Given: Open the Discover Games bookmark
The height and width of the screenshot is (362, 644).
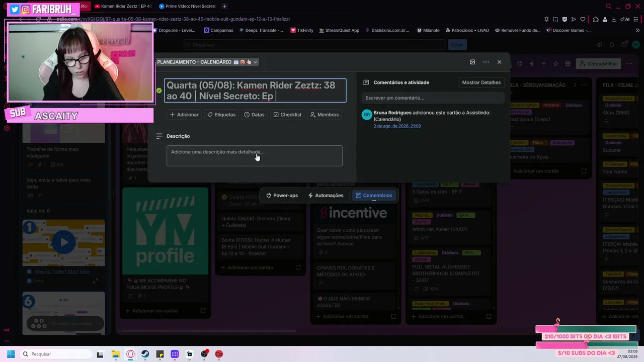Looking at the screenshot, I should tap(569, 30).
